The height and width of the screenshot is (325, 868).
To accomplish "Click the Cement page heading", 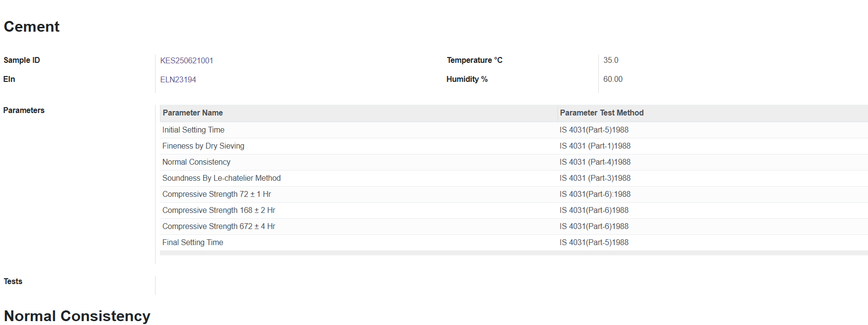I will 32,27.
